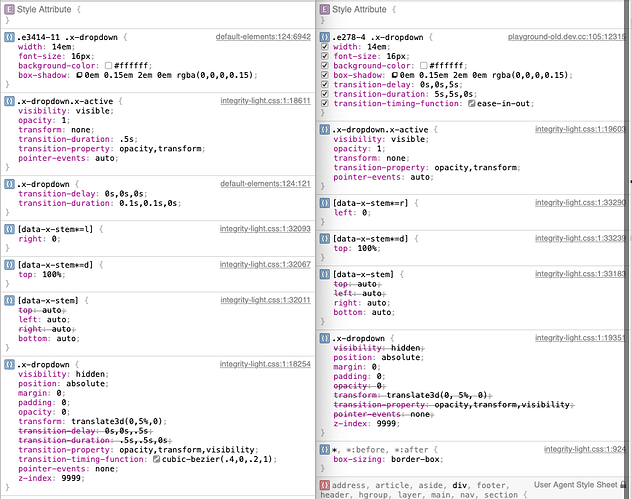Click rule icon beside .e278-4 .x-dropdown selector
The image size is (632, 499).
click(x=325, y=36)
